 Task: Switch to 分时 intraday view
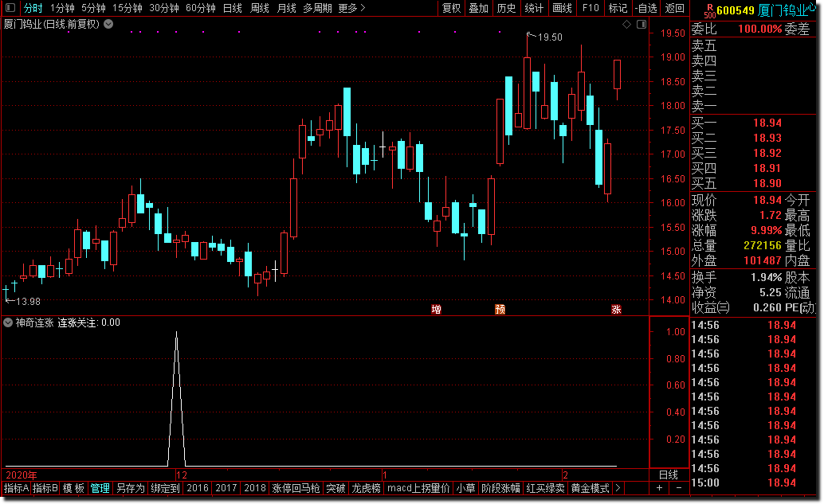pos(33,8)
